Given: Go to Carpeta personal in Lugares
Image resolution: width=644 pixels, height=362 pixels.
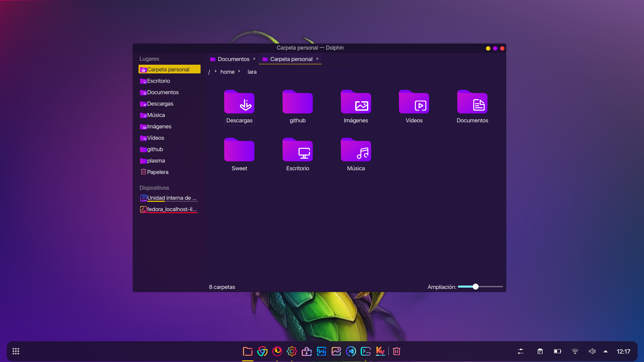Looking at the screenshot, I should 169,69.
